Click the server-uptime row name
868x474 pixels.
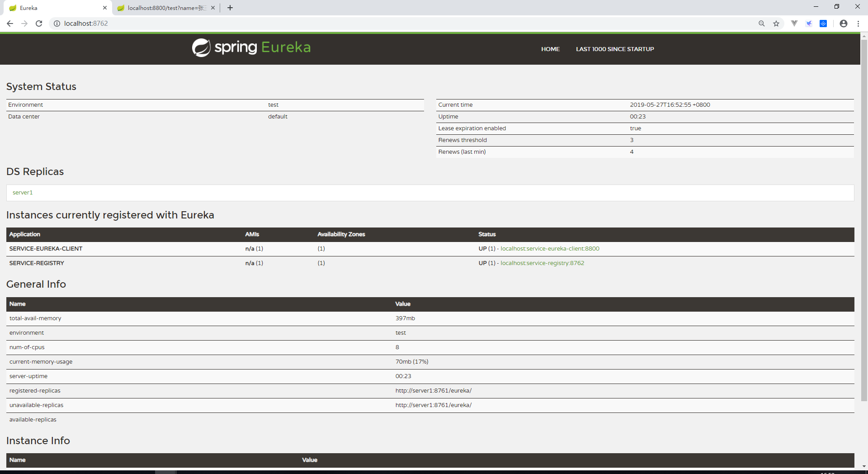pos(28,376)
